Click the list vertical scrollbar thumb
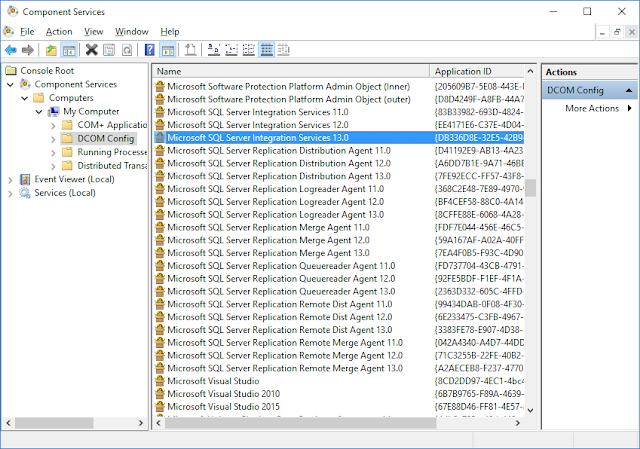 click(530, 188)
